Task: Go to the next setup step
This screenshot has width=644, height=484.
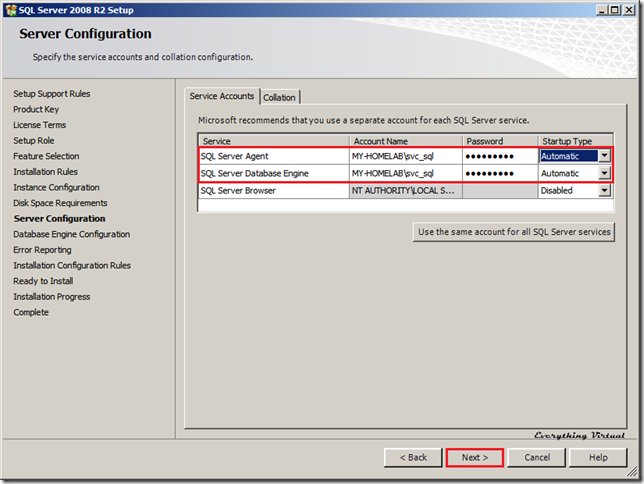Action: tap(475, 457)
